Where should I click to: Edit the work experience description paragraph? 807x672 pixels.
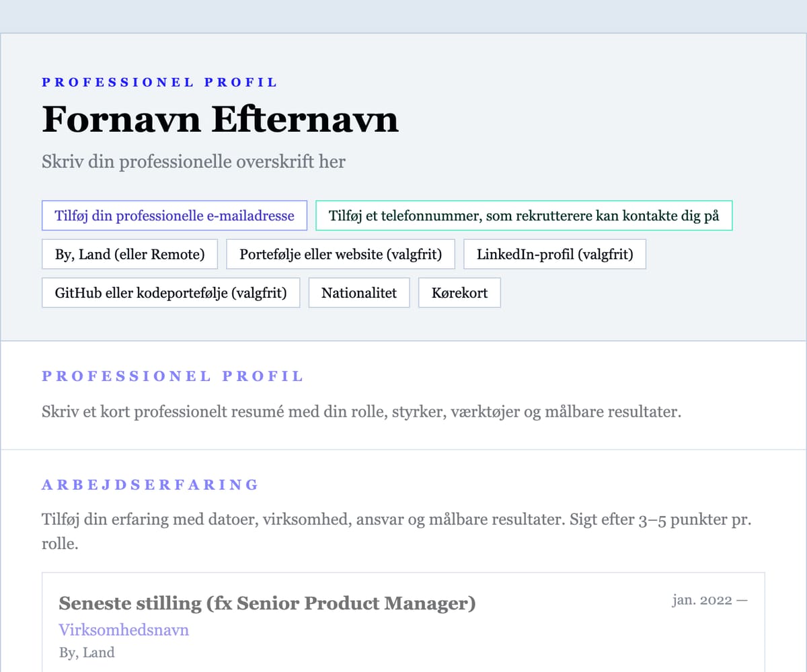click(x=395, y=531)
